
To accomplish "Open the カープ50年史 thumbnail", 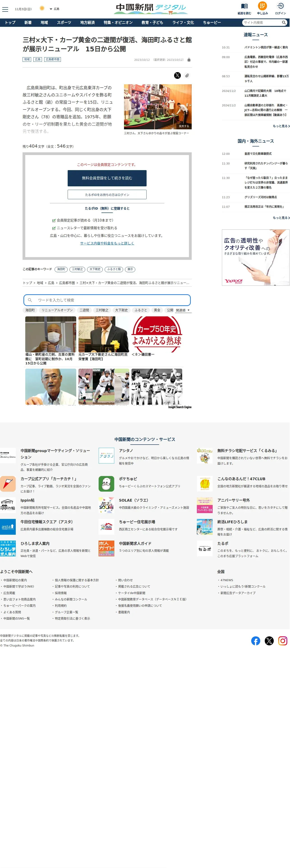I will coord(157,334).
